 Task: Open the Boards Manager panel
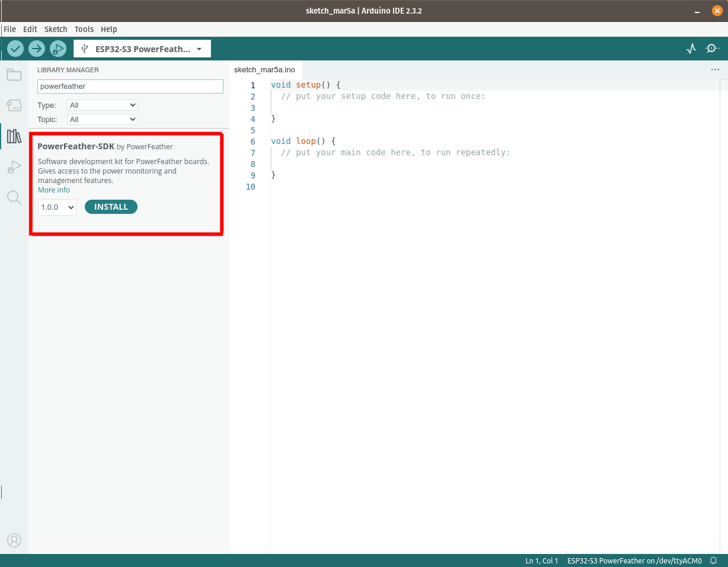[14, 105]
